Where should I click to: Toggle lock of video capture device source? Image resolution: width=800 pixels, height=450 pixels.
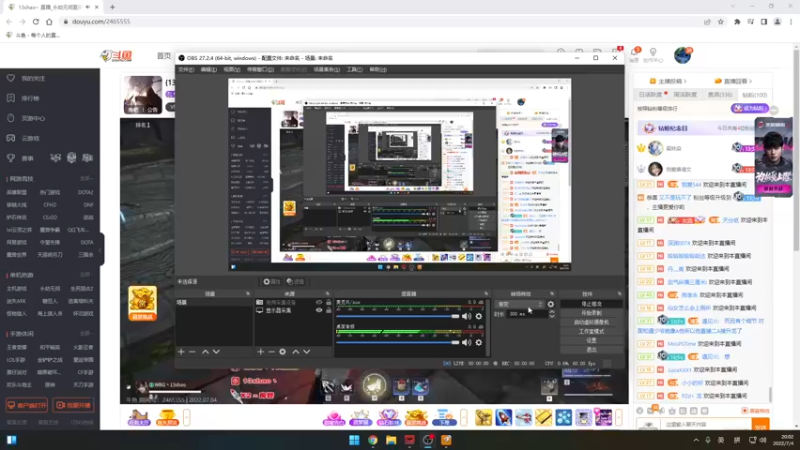[329, 303]
